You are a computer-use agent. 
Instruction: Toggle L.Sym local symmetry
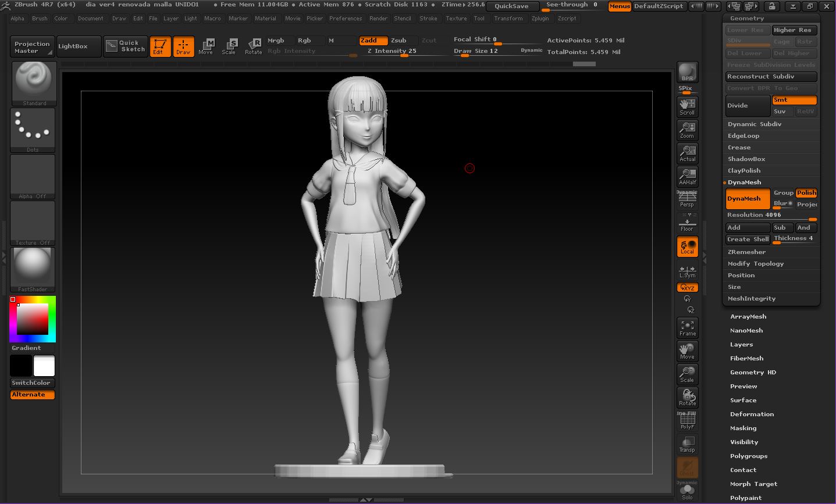(x=688, y=271)
